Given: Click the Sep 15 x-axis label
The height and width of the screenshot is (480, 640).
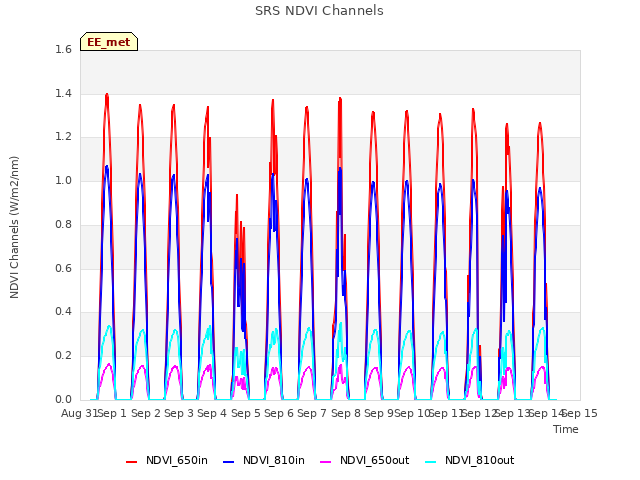Looking at the screenshot, I should (x=580, y=413).
